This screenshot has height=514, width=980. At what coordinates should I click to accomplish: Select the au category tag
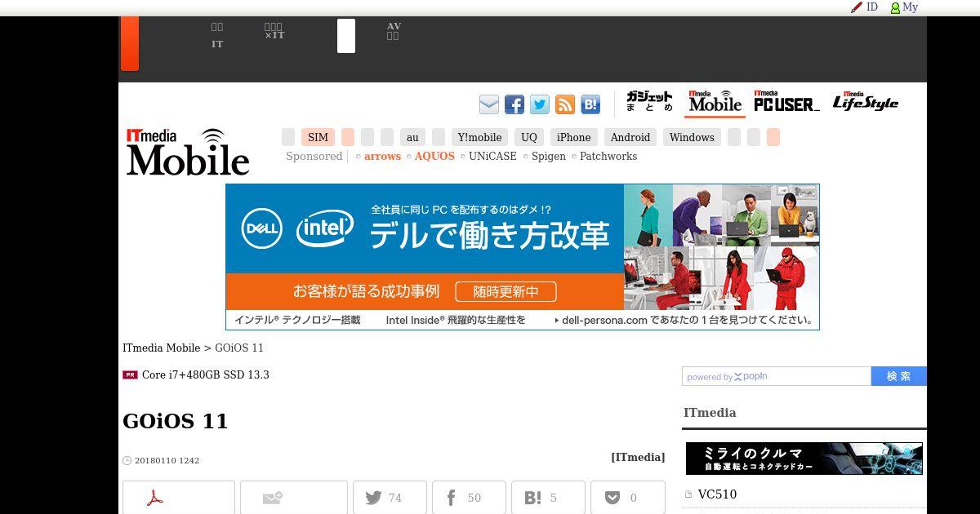[412, 137]
